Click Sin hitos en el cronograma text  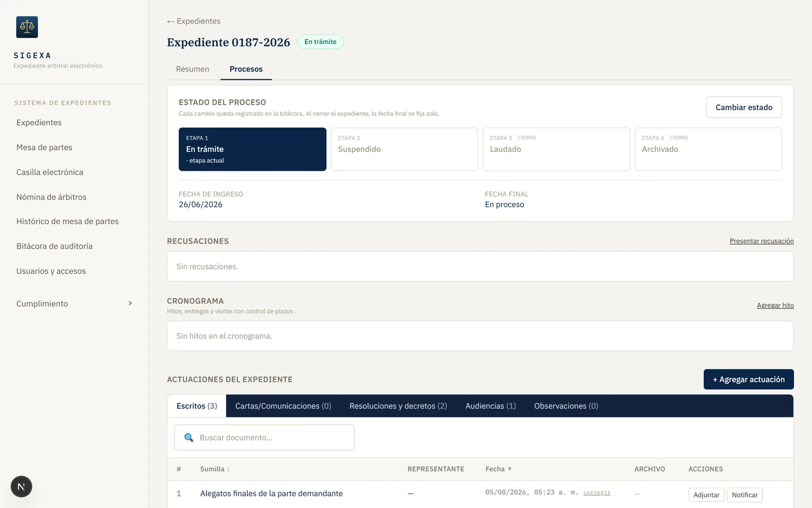pos(224,336)
